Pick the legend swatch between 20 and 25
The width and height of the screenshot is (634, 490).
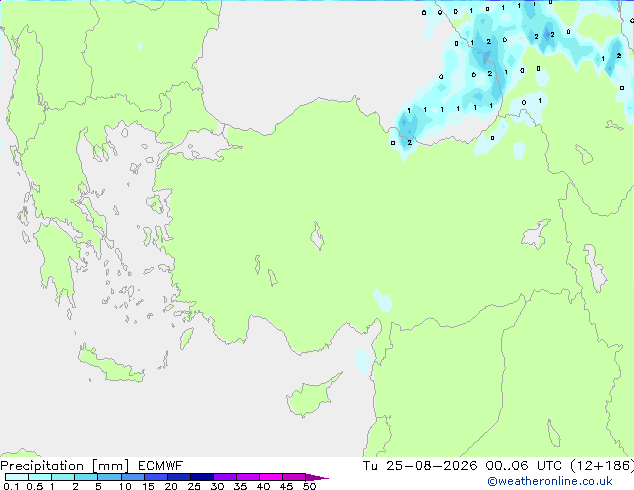click(178, 477)
